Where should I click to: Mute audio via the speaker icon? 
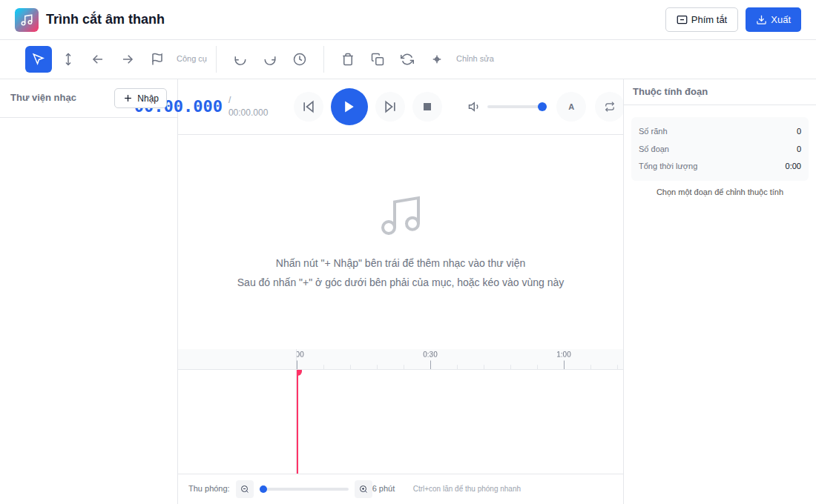click(x=473, y=107)
